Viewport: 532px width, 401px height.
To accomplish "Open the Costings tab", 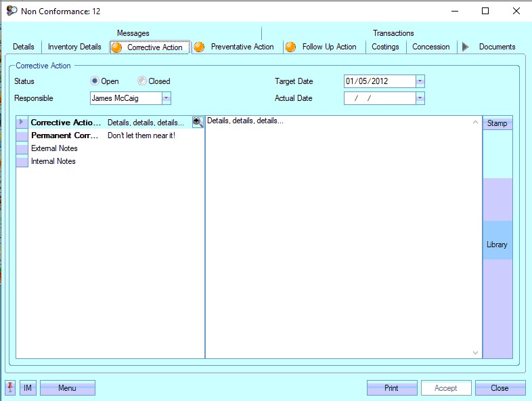I will 386,47.
